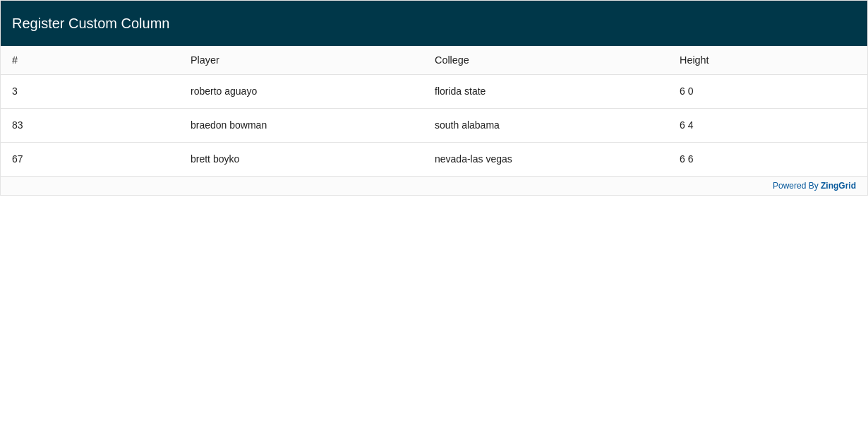
Task: Click the south alabama college cell
Action: click(467, 125)
